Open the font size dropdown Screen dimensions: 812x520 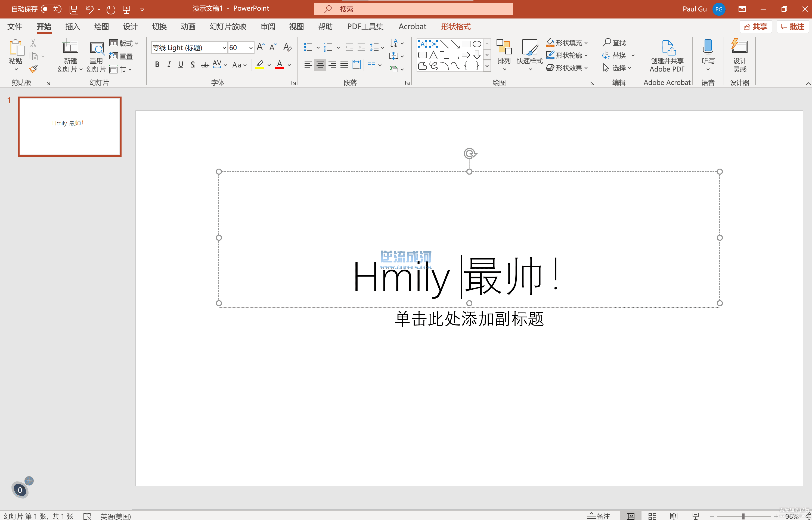250,48
